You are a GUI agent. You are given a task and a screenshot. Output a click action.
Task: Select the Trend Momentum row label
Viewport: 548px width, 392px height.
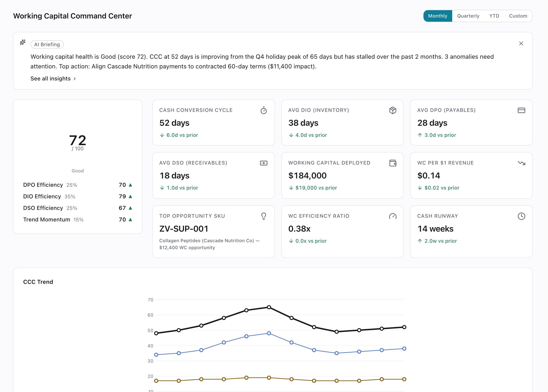coord(47,220)
